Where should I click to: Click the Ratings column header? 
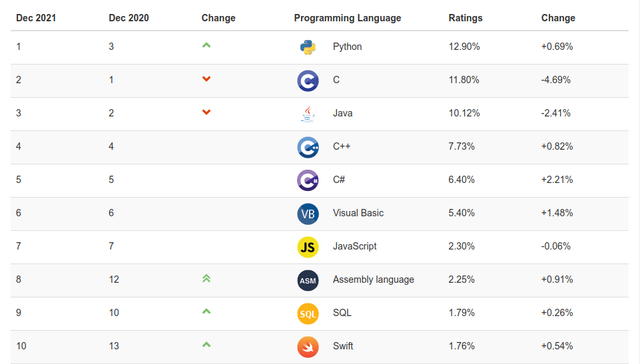pyautogui.click(x=465, y=18)
